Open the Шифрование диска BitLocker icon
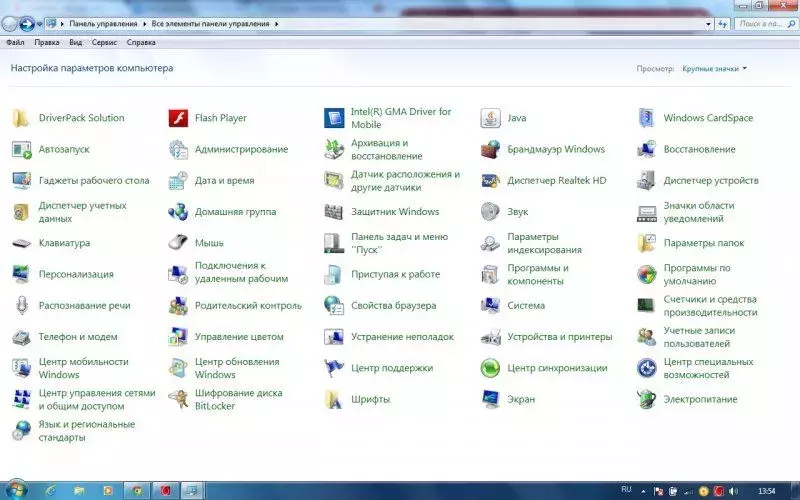The height and width of the screenshot is (500, 800). 178,399
